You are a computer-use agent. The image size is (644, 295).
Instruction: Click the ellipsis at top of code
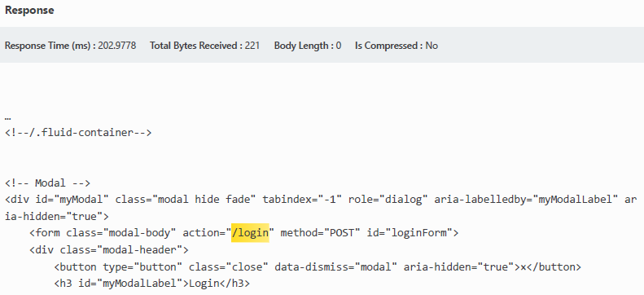pyautogui.click(x=7, y=118)
